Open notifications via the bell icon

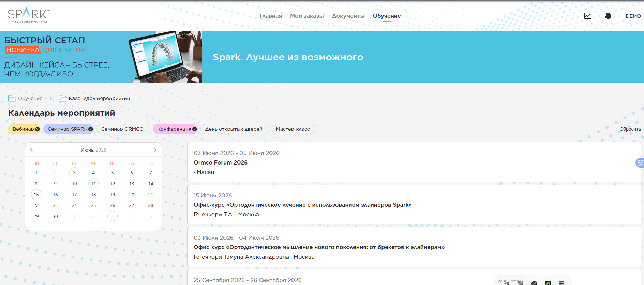pyautogui.click(x=608, y=16)
